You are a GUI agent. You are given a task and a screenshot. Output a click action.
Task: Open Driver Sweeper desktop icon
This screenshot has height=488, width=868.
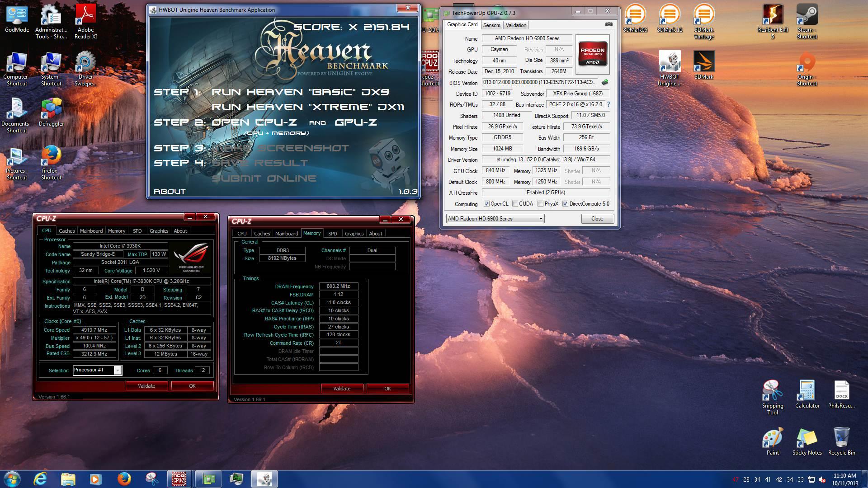(85, 69)
